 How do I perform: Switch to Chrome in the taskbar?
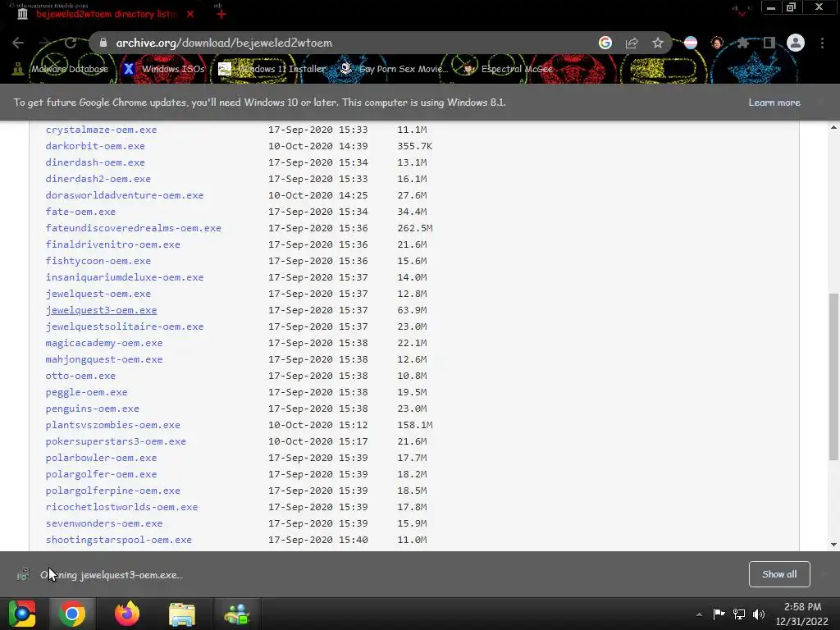pyautogui.click(x=72, y=614)
